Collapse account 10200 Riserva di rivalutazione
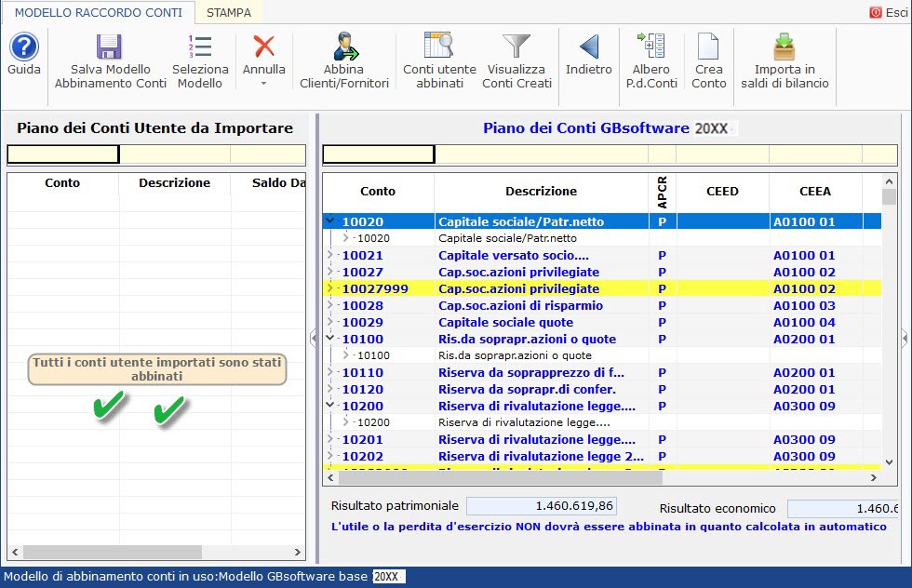The height and width of the screenshot is (588, 912). click(330, 406)
